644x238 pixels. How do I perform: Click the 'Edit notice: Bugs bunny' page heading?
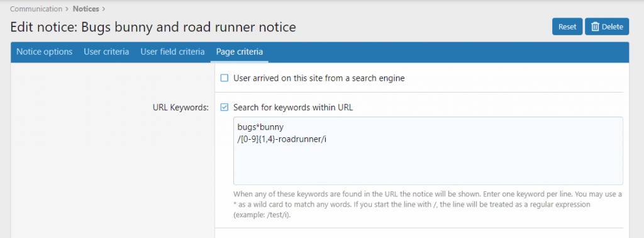[153, 27]
